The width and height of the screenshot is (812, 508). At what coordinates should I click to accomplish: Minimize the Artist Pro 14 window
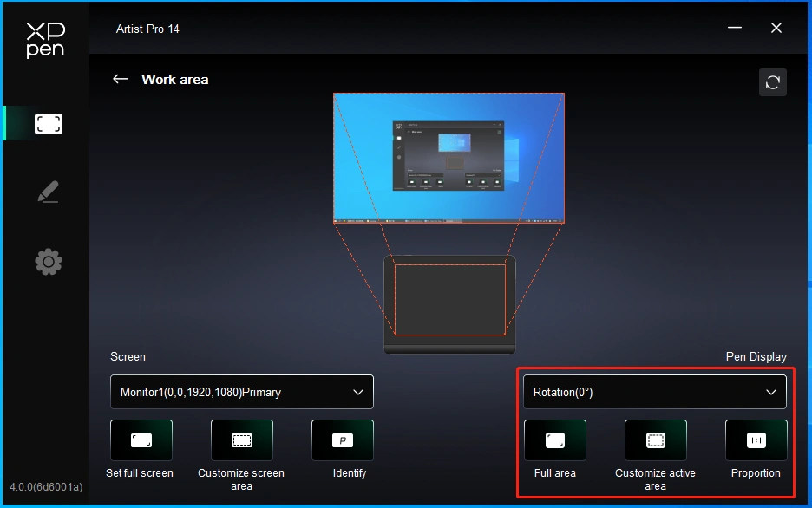[x=734, y=28]
